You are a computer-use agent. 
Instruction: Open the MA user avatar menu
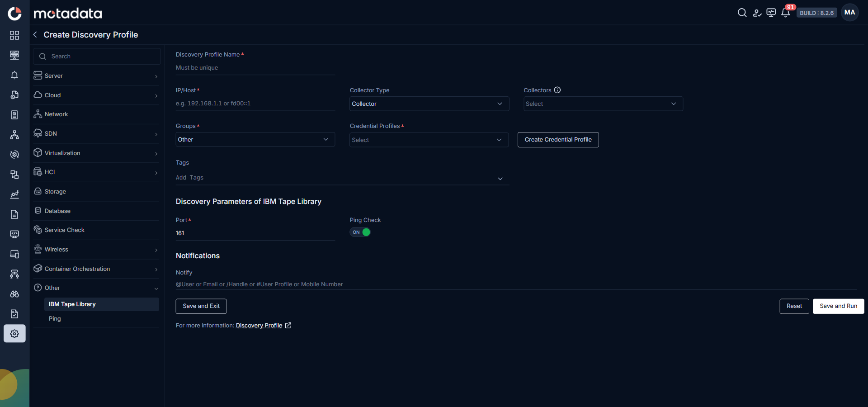pos(849,13)
